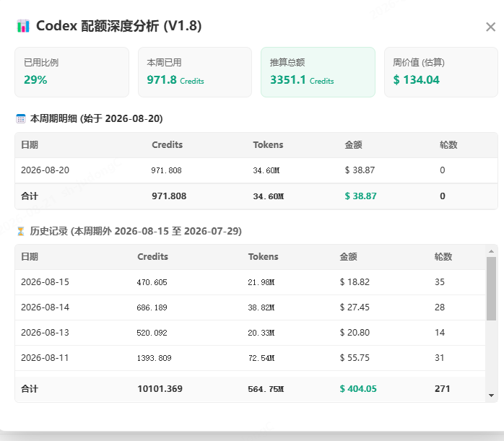Image resolution: width=504 pixels, height=441 pixels.
Task: Click the title Codex 配额深度分析 (V1.8)
Action: pyautogui.click(x=119, y=26)
